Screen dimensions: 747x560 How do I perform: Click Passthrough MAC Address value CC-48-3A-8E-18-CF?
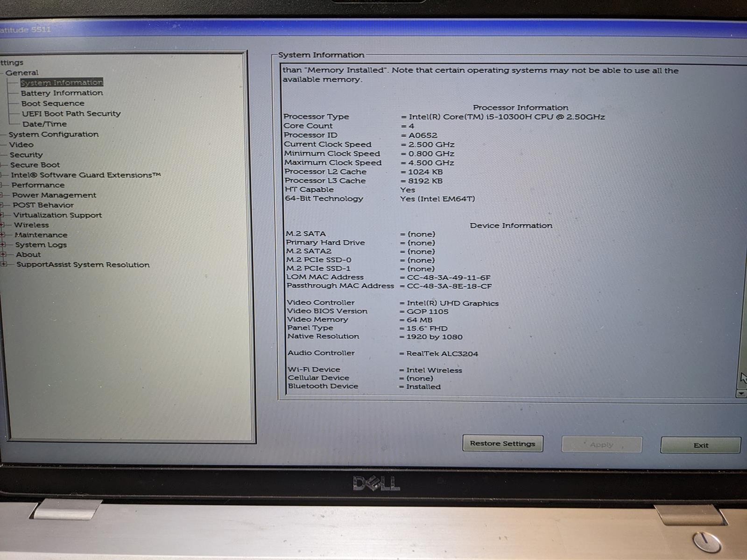coord(449,286)
